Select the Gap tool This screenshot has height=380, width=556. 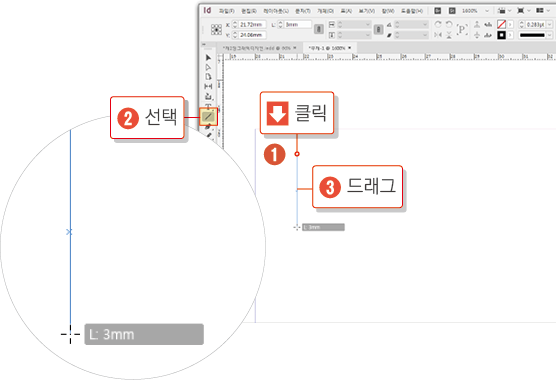click(x=208, y=86)
